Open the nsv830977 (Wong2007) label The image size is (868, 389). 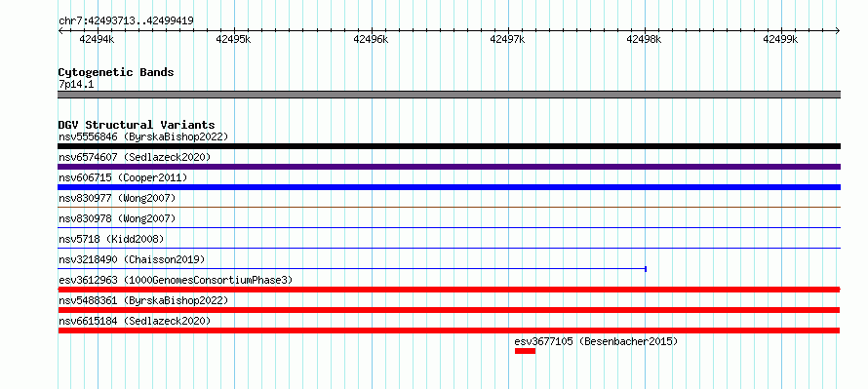(x=117, y=198)
